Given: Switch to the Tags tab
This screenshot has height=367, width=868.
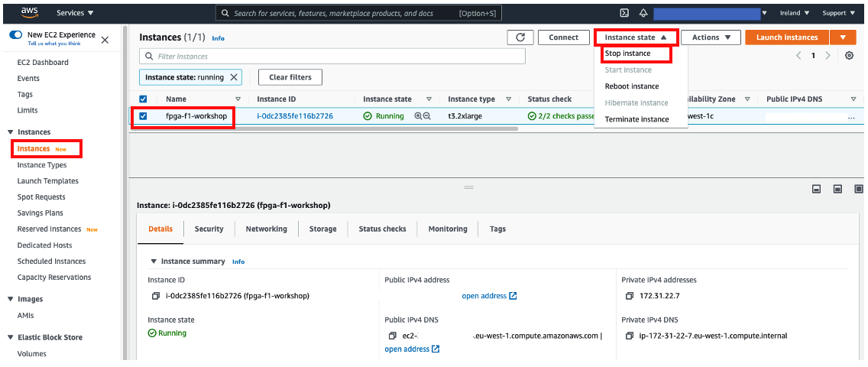Looking at the screenshot, I should [x=497, y=229].
